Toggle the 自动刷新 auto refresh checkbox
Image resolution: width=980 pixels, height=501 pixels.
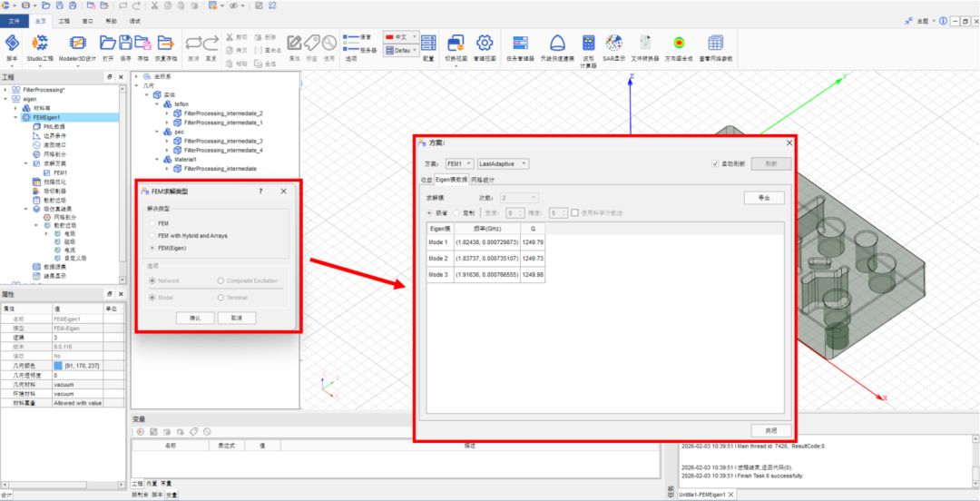click(x=716, y=164)
